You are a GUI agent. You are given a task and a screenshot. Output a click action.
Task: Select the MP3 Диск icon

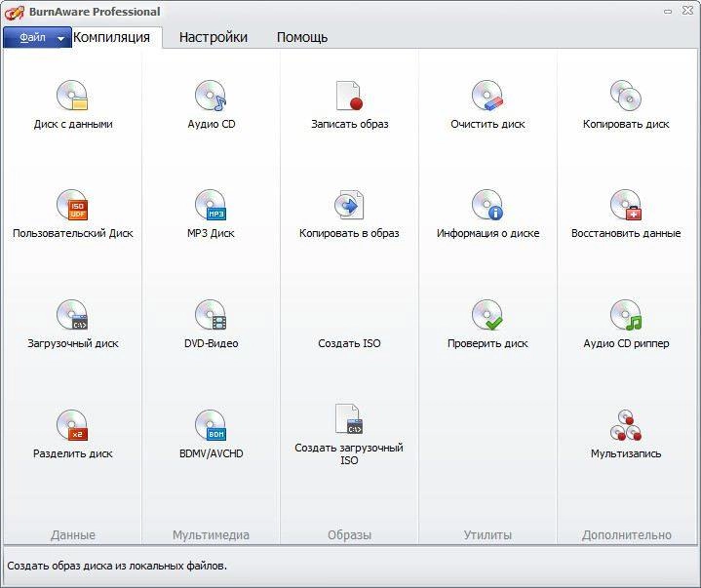click(211, 205)
